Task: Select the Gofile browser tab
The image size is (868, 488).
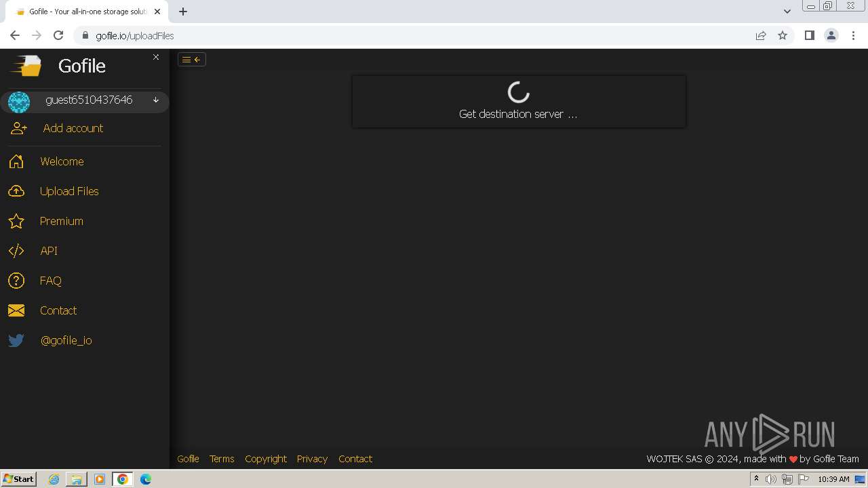Action: (87, 12)
